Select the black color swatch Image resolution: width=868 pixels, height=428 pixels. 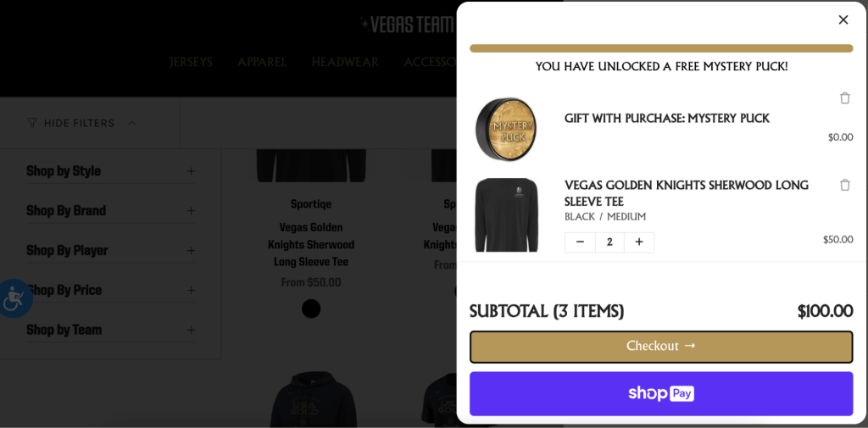(311, 308)
